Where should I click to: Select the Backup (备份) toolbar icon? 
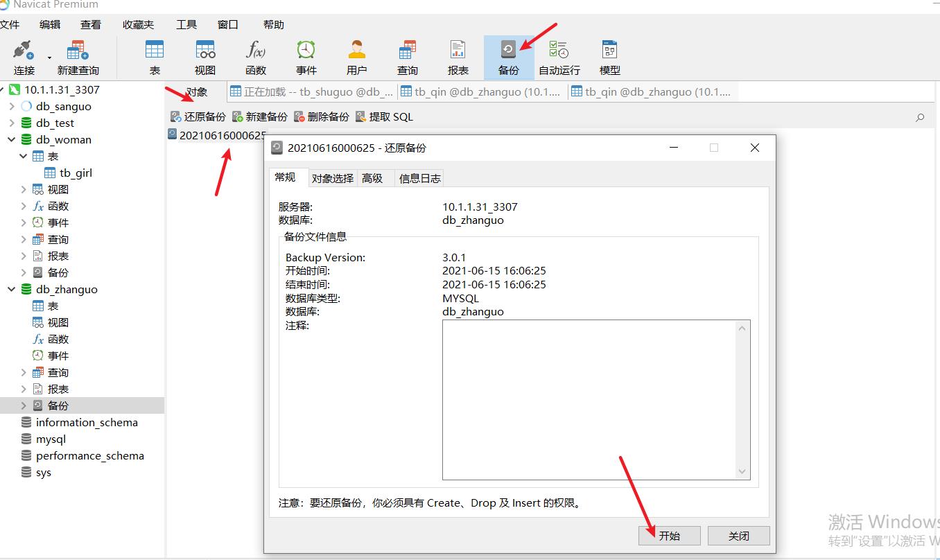click(x=509, y=58)
